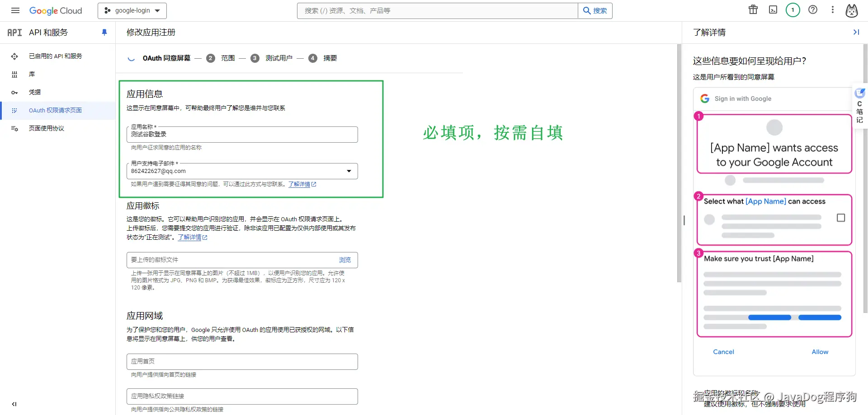
Task: Click the OAuth consent dots icon
Action: click(x=14, y=110)
